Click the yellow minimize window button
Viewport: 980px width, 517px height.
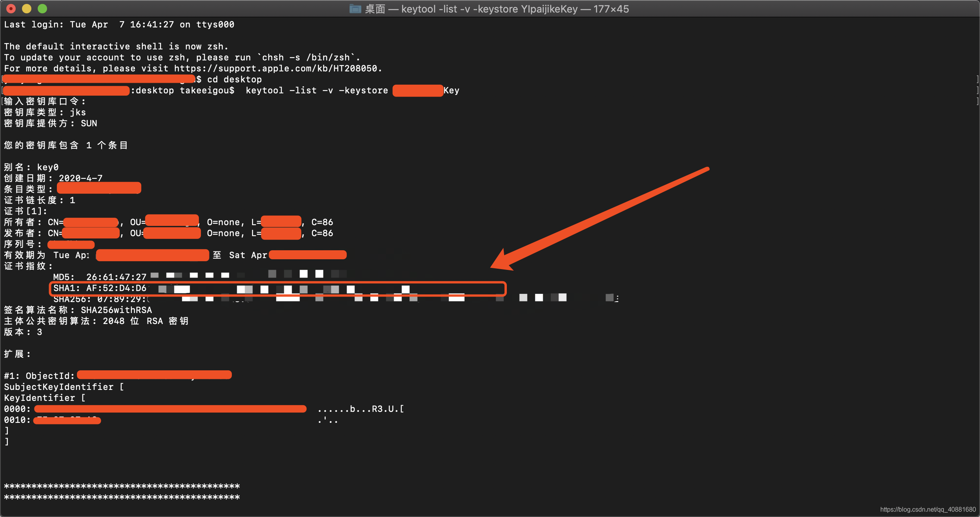coord(27,8)
